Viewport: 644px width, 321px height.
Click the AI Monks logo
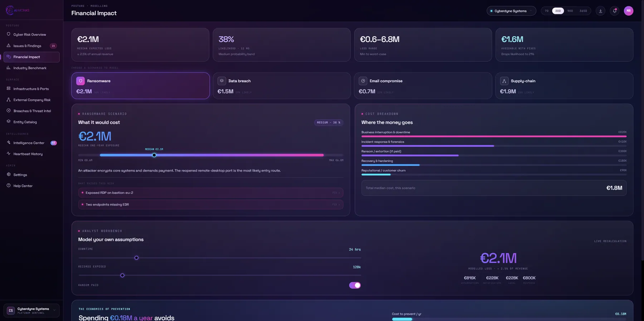coord(18,10)
